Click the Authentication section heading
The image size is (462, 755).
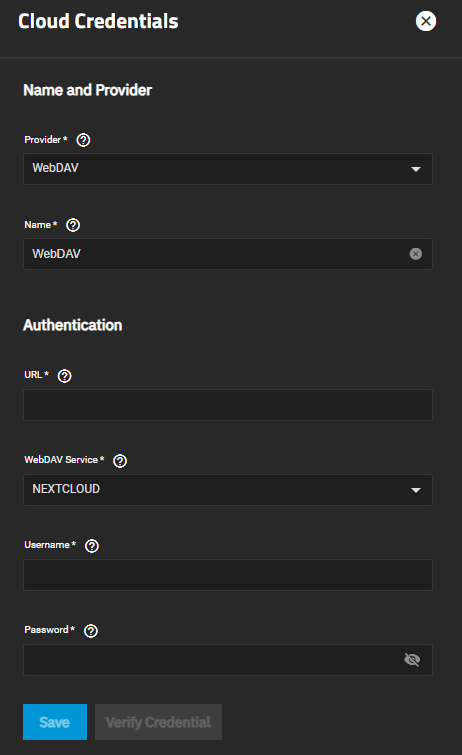(x=73, y=325)
